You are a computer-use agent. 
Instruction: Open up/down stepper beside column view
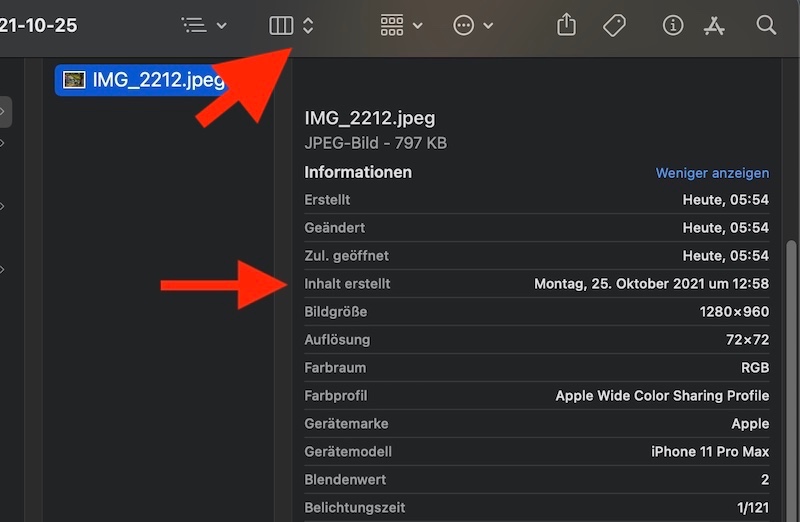coord(308,25)
